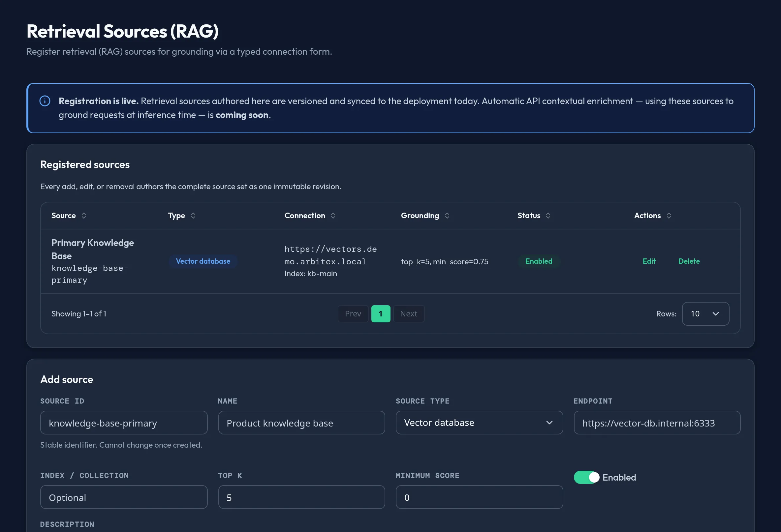Viewport: 781px width, 532px height.
Task: Sort by Grounding column arrows
Action: pos(447,216)
